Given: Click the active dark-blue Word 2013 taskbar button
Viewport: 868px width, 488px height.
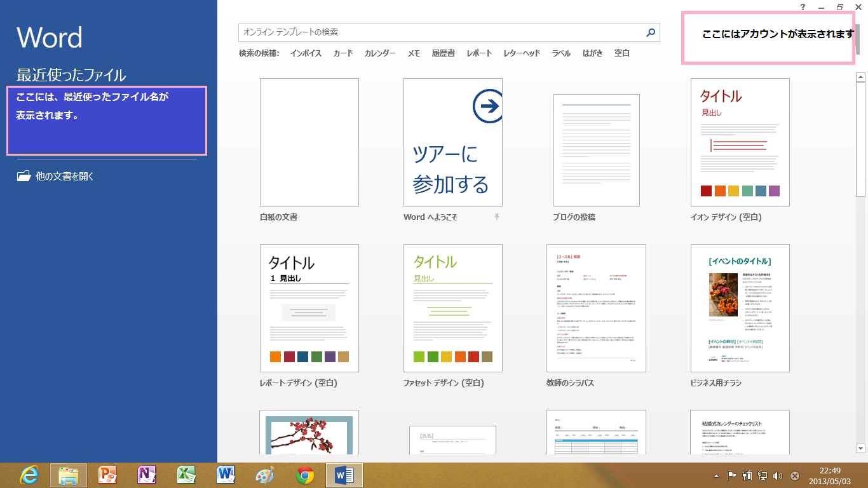Looking at the screenshot, I should pos(344,475).
